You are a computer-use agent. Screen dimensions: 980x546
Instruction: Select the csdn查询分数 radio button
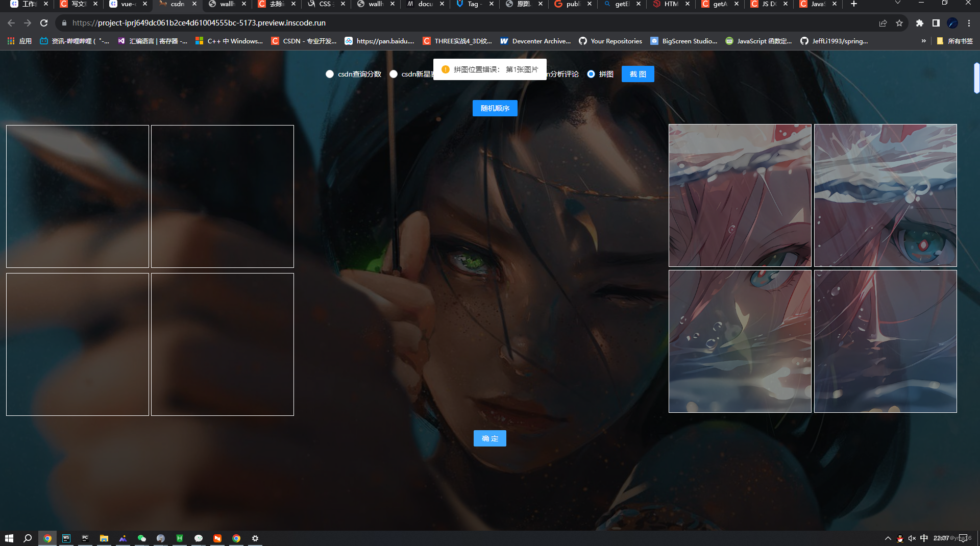tap(330, 74)
